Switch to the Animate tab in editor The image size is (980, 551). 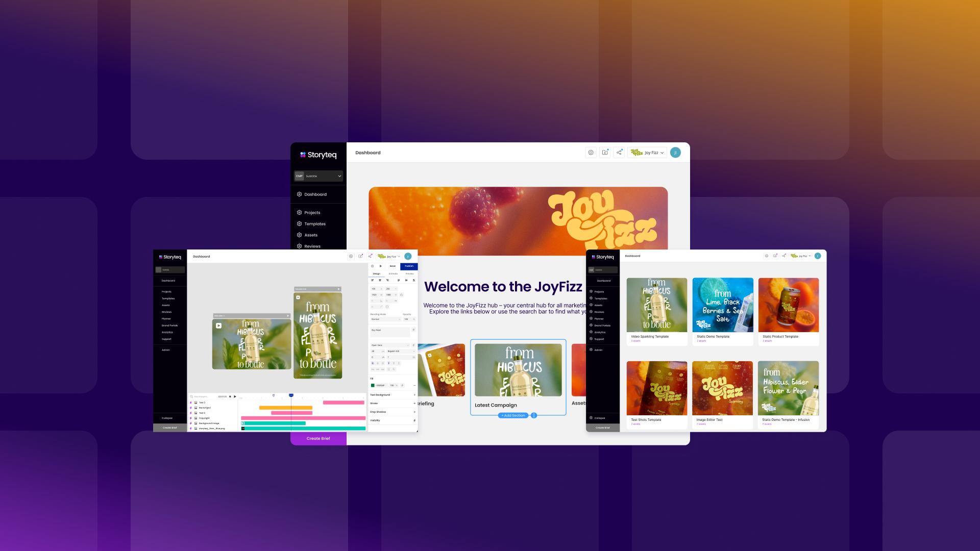(x=393, y=274)
